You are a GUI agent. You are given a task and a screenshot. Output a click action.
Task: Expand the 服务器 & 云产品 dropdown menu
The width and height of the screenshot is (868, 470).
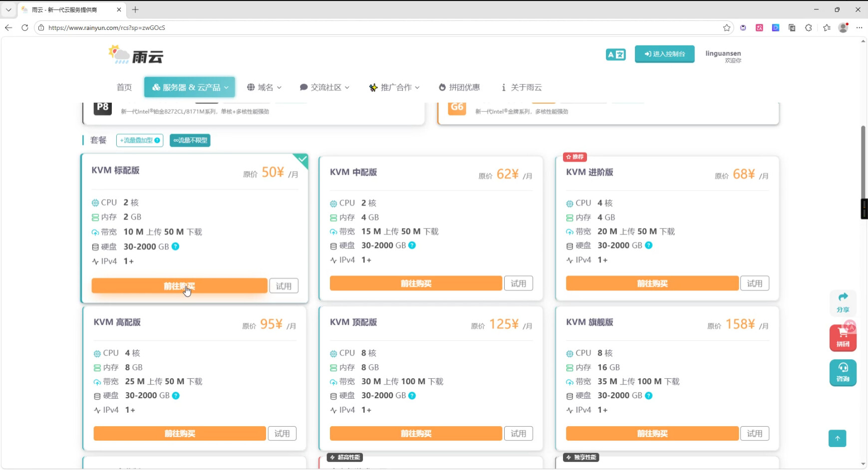(190, 87)
